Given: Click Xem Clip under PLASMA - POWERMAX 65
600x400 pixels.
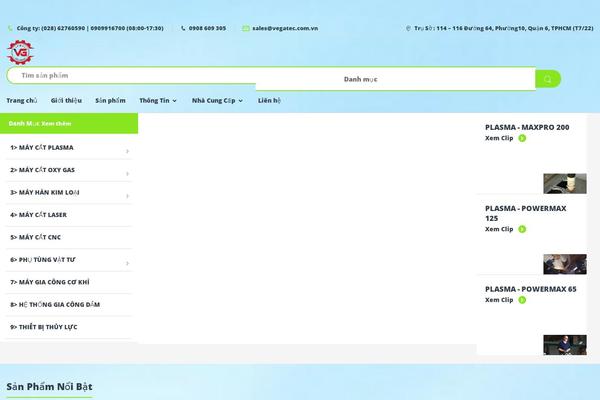Looking at the screenshot, I should (x=499, y=300).
